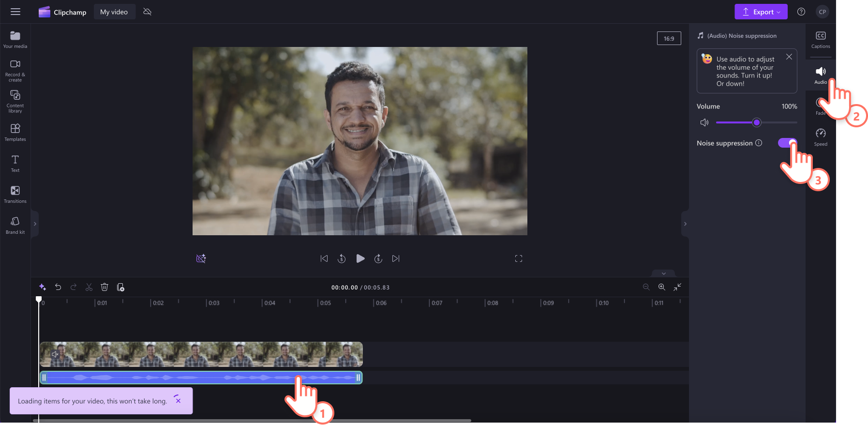
Task: Click the Export button
Action: [x=761, y=12]
